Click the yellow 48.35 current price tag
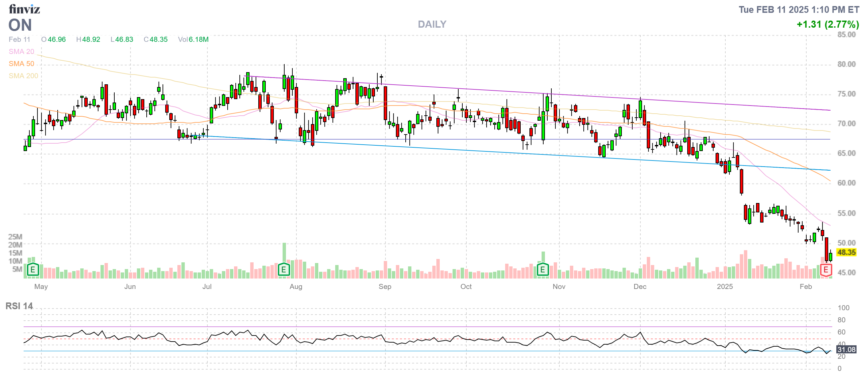Screen dimensions: 868x379 coord(846,252)
